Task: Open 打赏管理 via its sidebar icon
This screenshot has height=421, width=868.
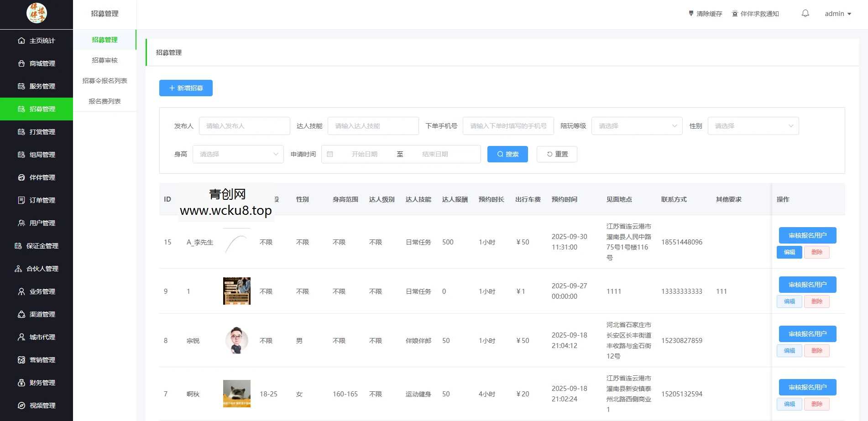Action: pyautogui.click(x=21, y=132)
